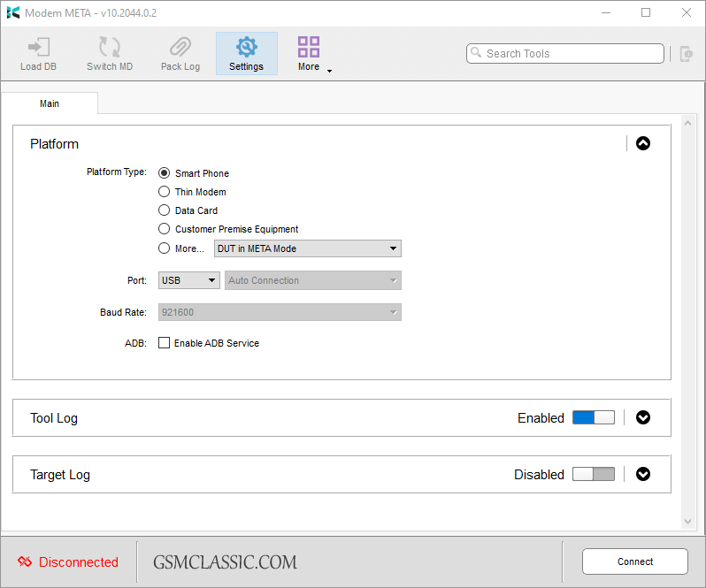Switch to the Main tab
706x588 pixels.
pyautogui.click(x=50, y=103)
